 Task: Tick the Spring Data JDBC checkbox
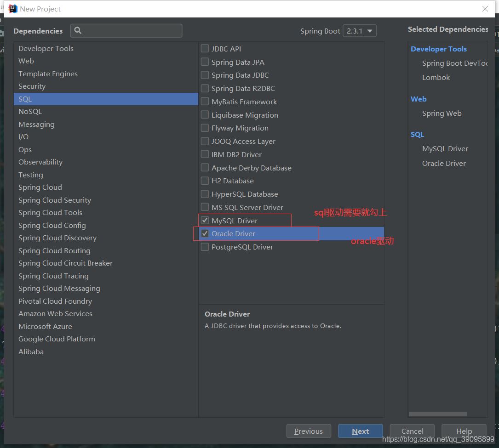click(205, 75)
